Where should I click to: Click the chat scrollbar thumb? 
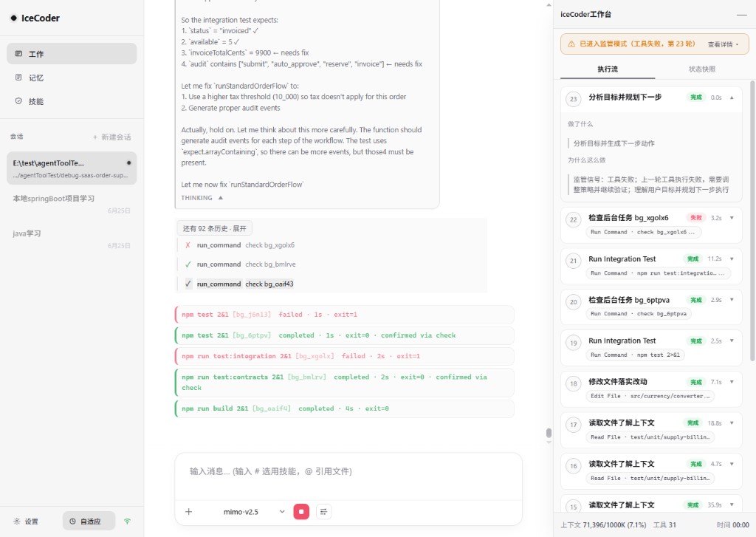(x=549, y=433)
